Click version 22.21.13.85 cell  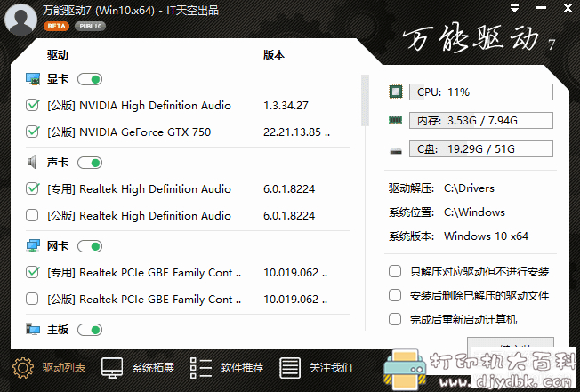click(x=296, y=132)
